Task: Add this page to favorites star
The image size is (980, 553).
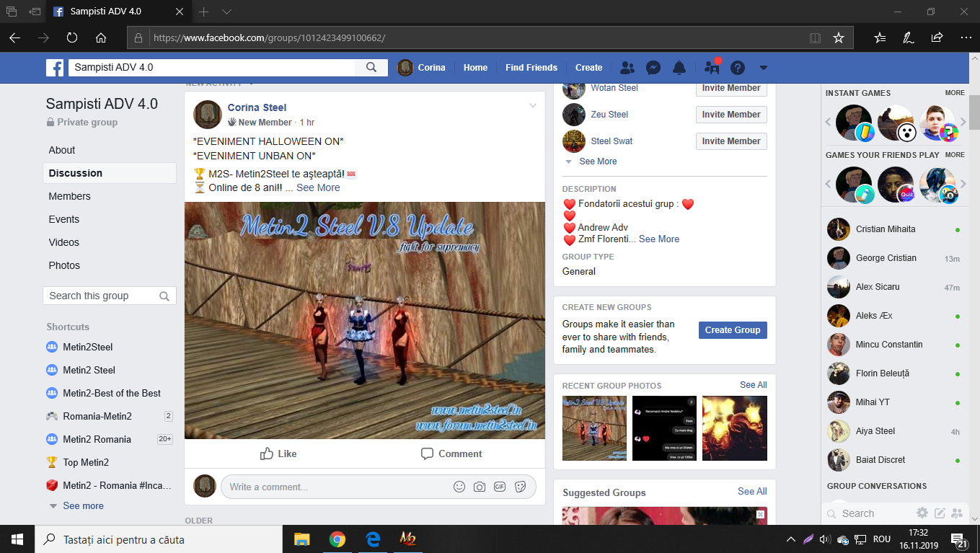Action: pyautogui.click(x=838, y=37)
